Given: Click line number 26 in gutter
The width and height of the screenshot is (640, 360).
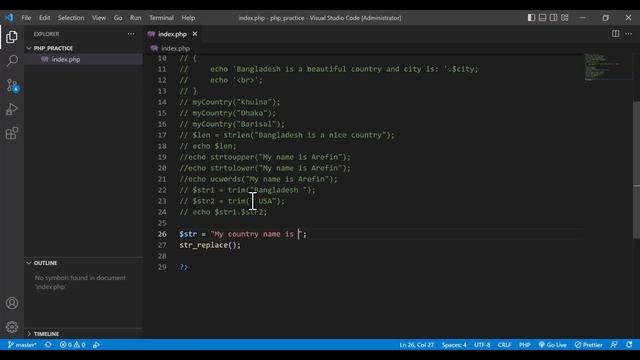Looking at the screenshot, I should tap(162, 234).
